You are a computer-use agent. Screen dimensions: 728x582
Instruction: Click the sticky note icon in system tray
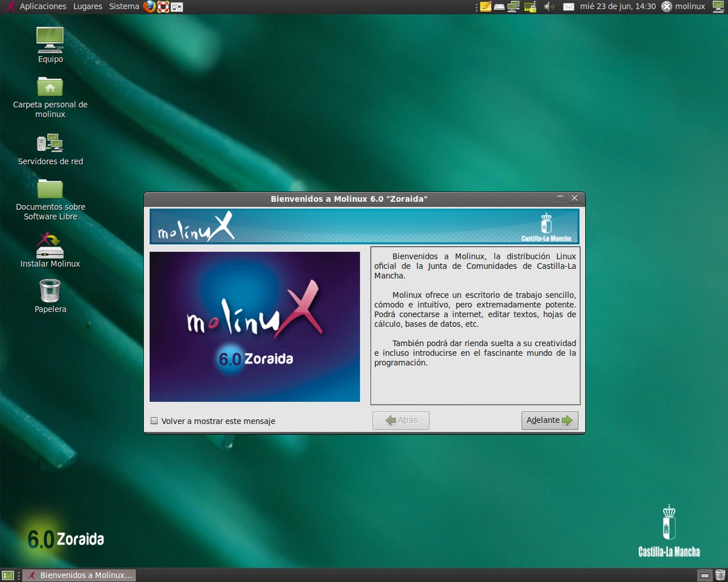[485, 7]
